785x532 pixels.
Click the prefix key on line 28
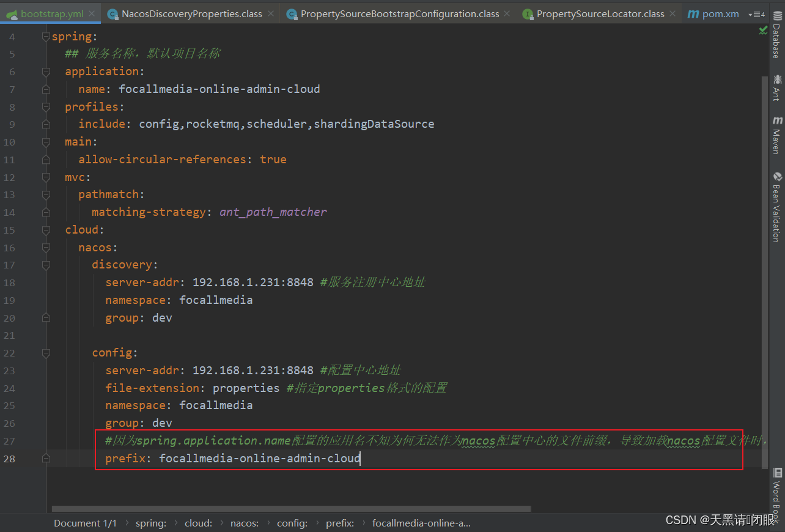(x=125, y=459)
